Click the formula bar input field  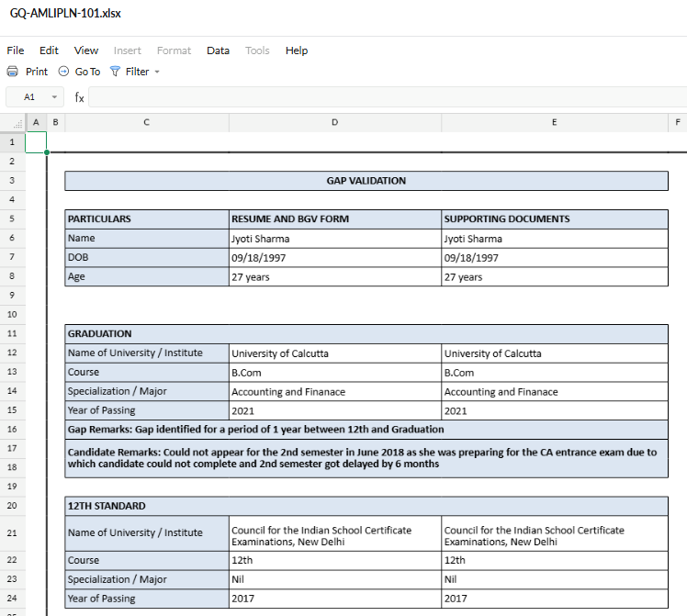tap(386, 97)
